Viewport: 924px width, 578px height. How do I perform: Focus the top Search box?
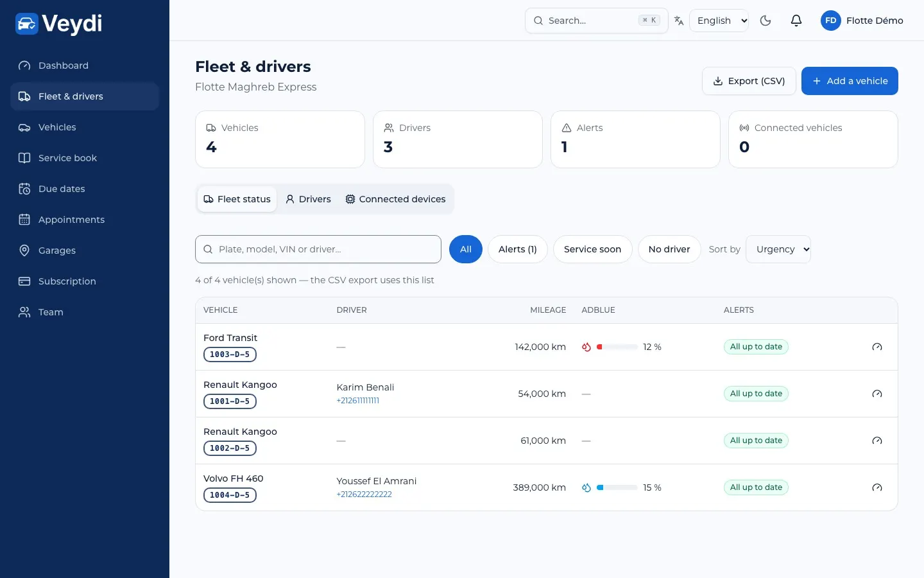pyautogui.click(x=596, y=21)
